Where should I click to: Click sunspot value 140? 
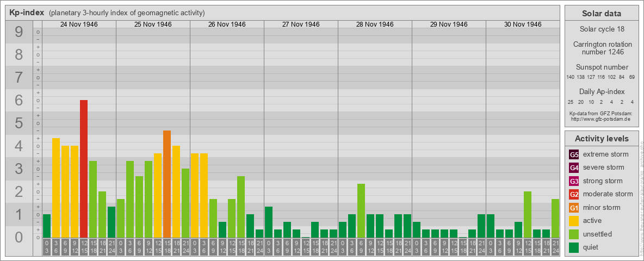tap(570, 77)
